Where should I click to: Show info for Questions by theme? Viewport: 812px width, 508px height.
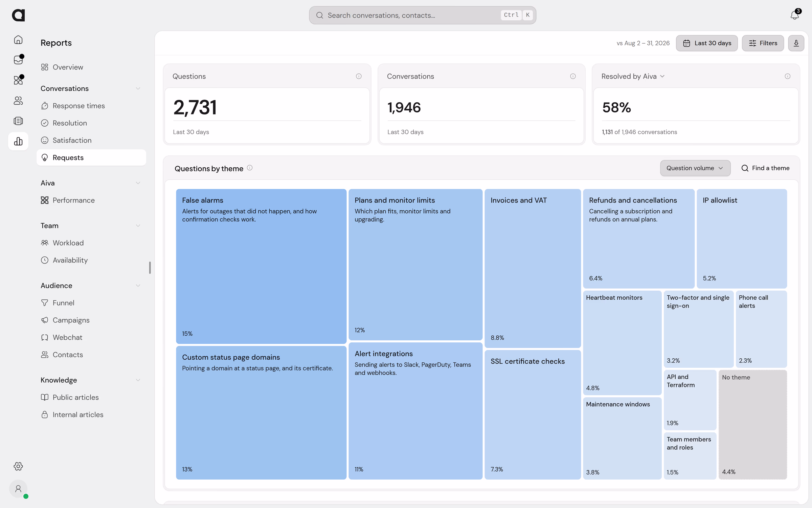pyautogui.click(x=250, y=168)
